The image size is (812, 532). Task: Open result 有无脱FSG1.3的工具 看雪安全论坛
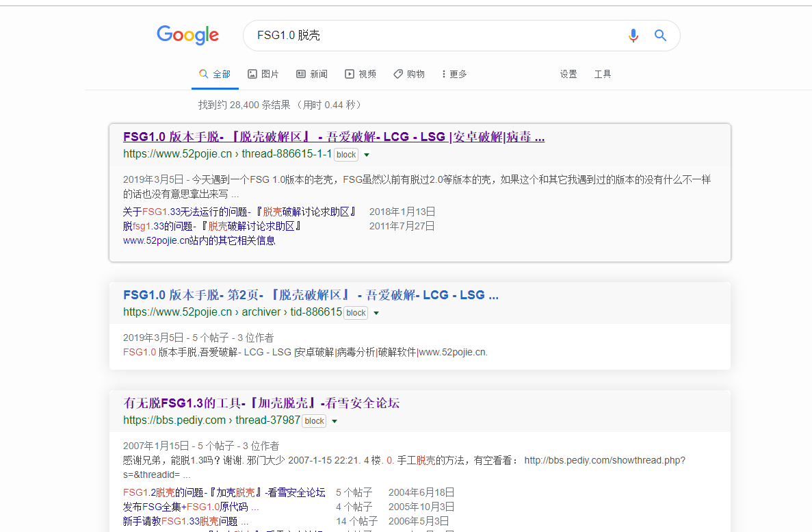(x=261, y=403)
